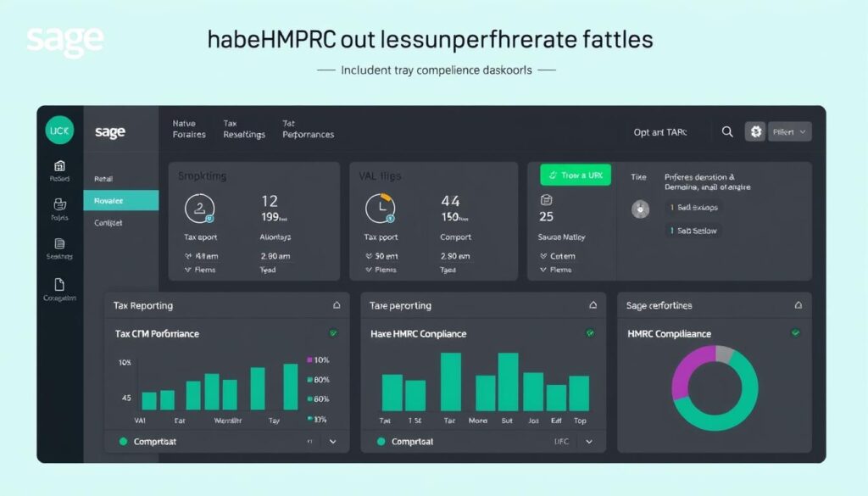Click green dot beside Comprtsal in second panel
868x496 pixels.
[x=381, y=441]
